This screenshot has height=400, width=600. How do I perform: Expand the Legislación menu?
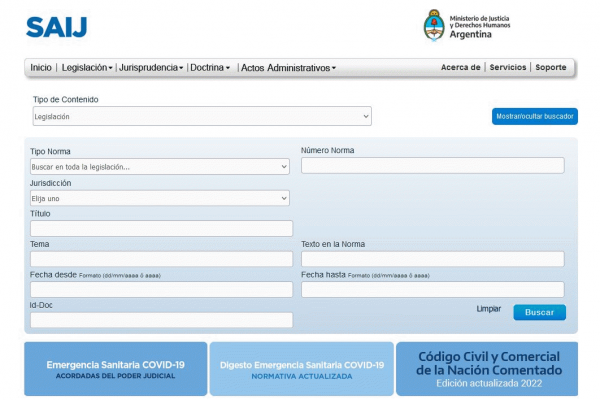pyautogui.click(x=87, y=68)
